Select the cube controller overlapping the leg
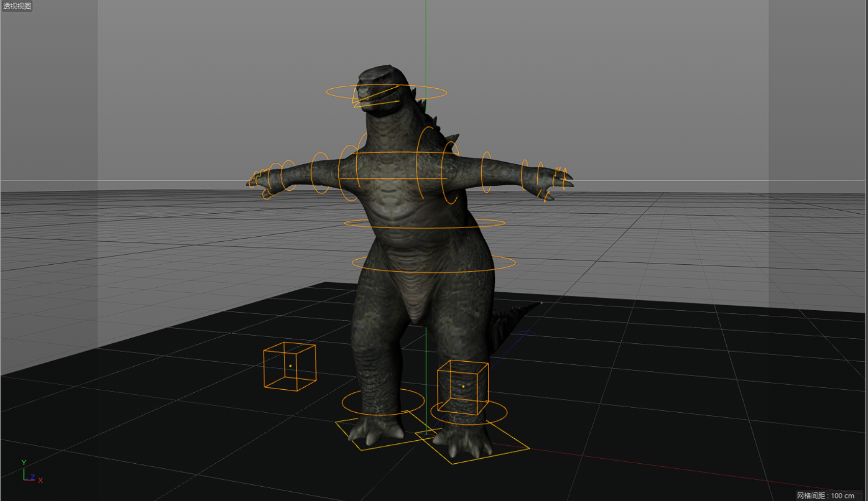The width and height of the screenshot is (868, 501). 462,387
